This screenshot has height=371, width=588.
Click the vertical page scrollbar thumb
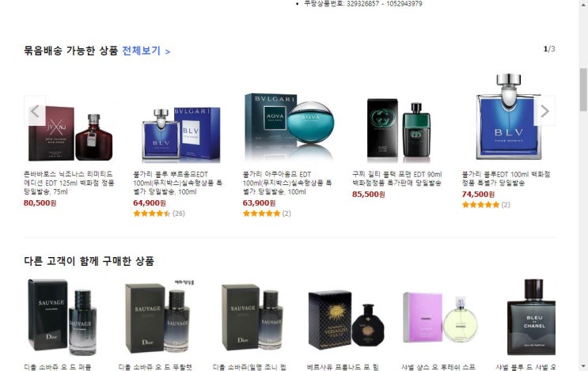pos(583,90)
